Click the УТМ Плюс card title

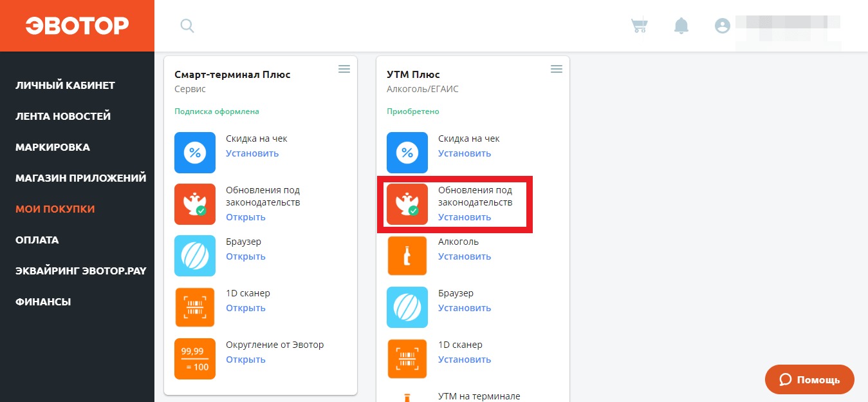tap(413, 75)
